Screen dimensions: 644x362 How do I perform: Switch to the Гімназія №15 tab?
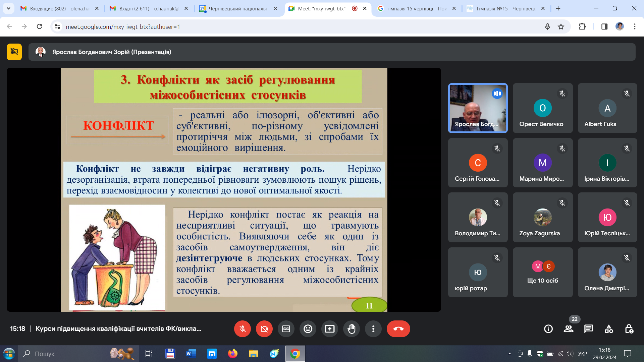pyautogui.click(x=505, y=8)
